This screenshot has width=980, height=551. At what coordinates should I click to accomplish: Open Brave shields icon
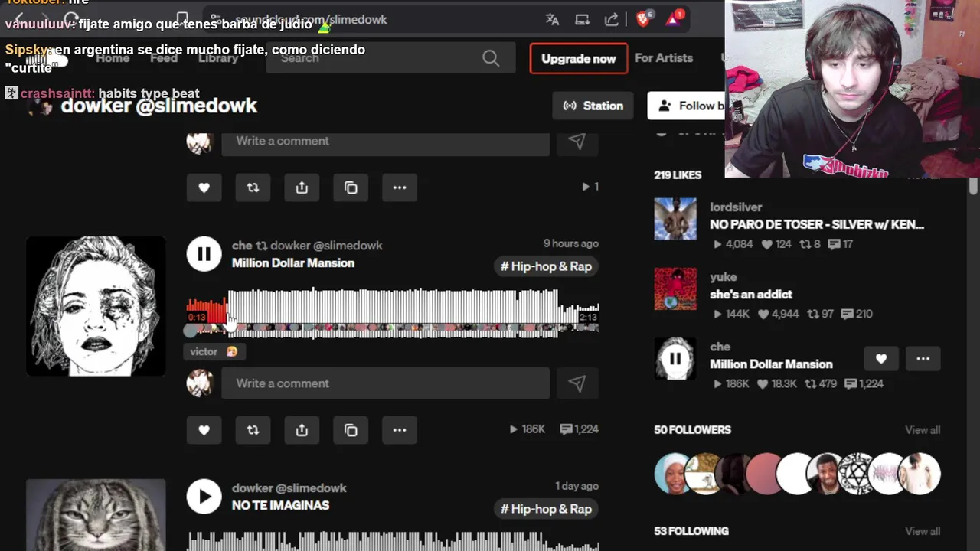tap(644, 19)
